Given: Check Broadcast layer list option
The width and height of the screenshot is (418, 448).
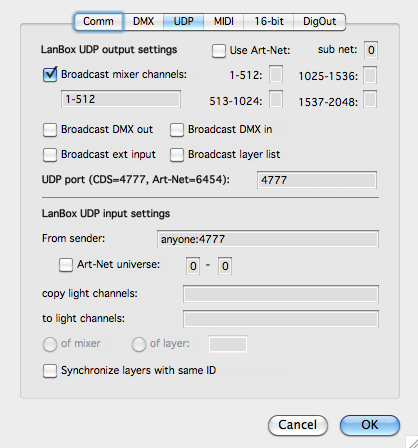Looking at the screenshot, I should point(177,155).
